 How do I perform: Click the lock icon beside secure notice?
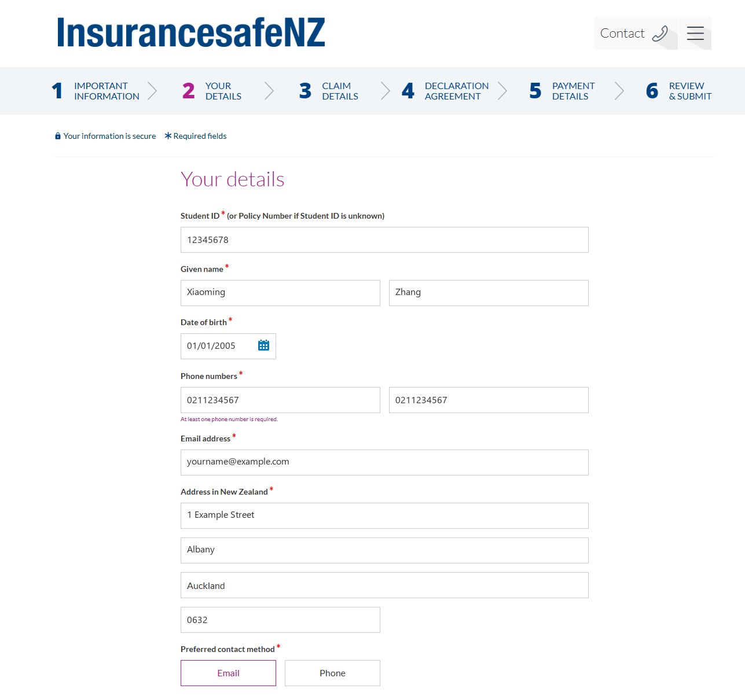pos(58,136)
